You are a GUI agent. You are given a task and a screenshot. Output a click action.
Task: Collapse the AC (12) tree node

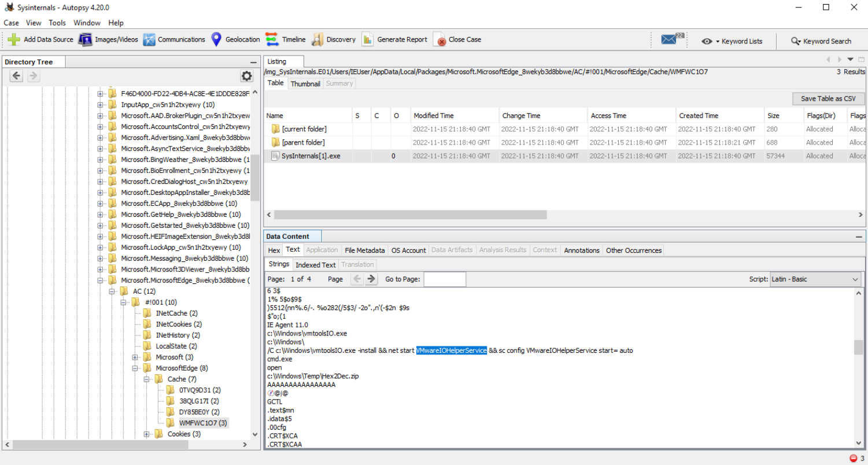pos(112,291)
